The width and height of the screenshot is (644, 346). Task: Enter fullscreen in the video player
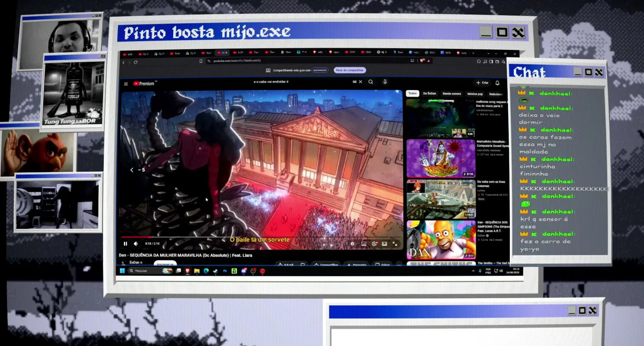click(x=395, y=244)
